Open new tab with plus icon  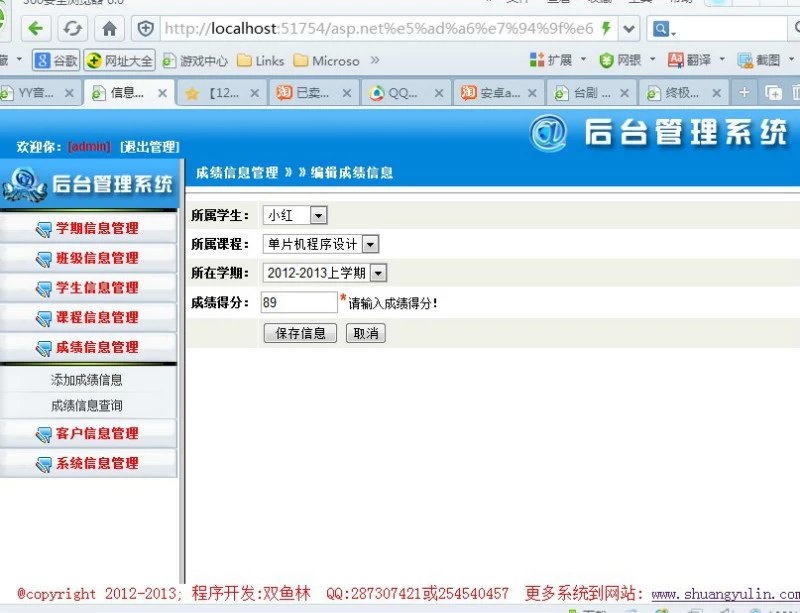tap(743, 93)
